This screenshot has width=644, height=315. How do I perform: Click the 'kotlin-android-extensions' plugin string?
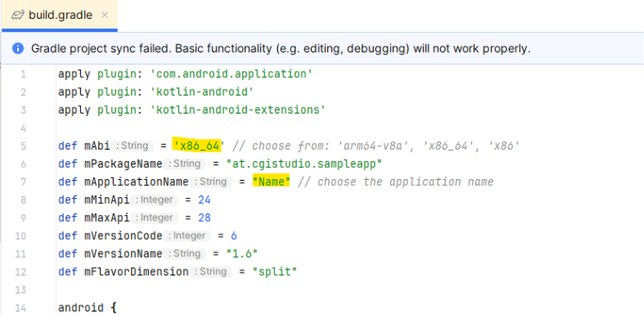238,110
